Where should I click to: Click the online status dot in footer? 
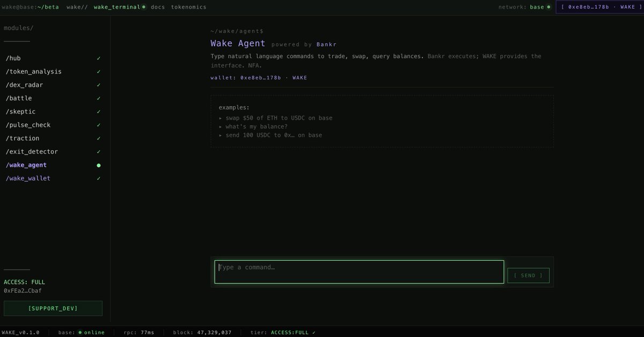coord(80,333)
